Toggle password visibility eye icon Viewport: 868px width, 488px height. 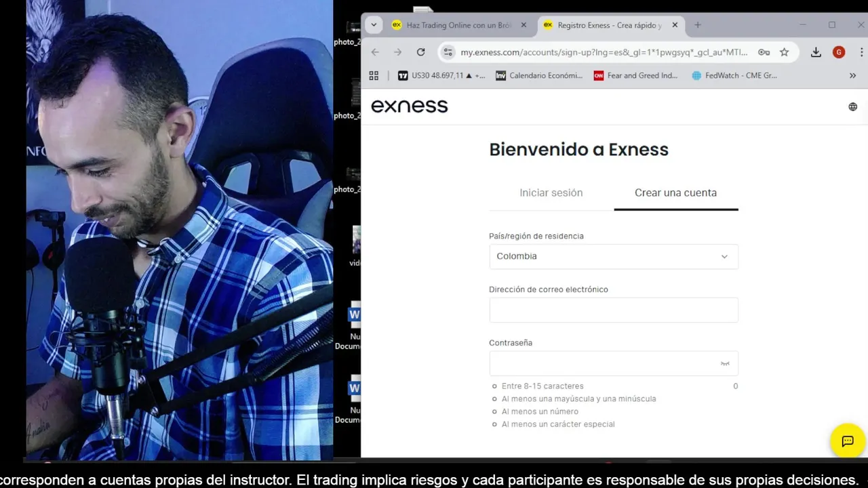tap(725, 364)
